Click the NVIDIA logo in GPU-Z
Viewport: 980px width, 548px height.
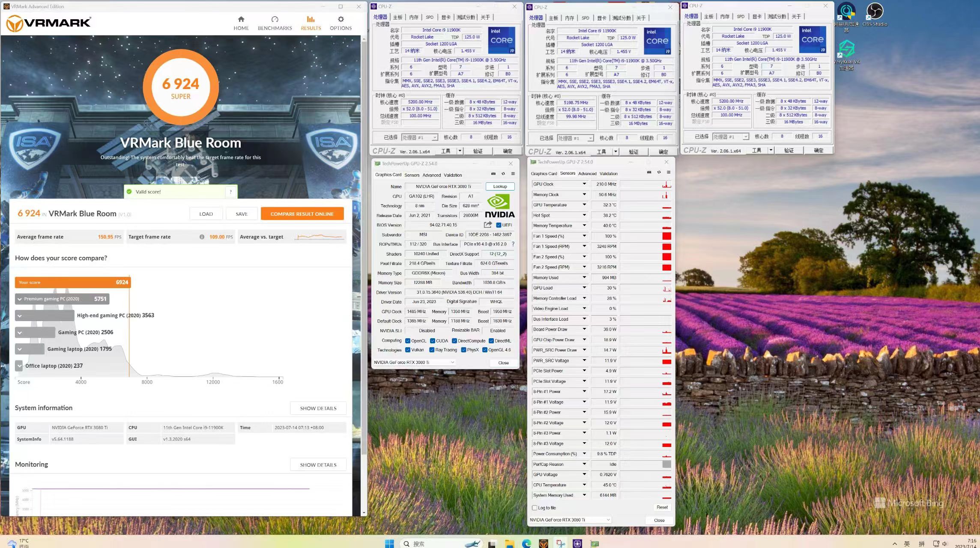click(x=499, y=206)
